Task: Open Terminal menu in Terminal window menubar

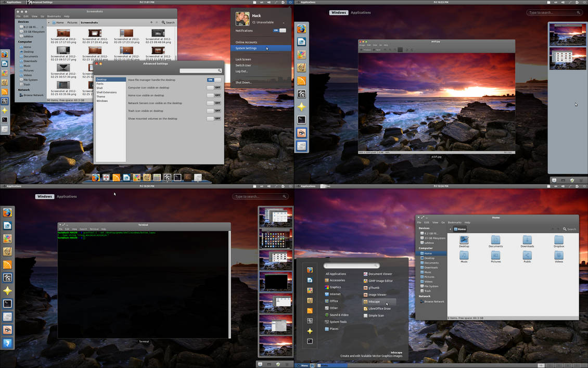Action: tap(94, 229)
